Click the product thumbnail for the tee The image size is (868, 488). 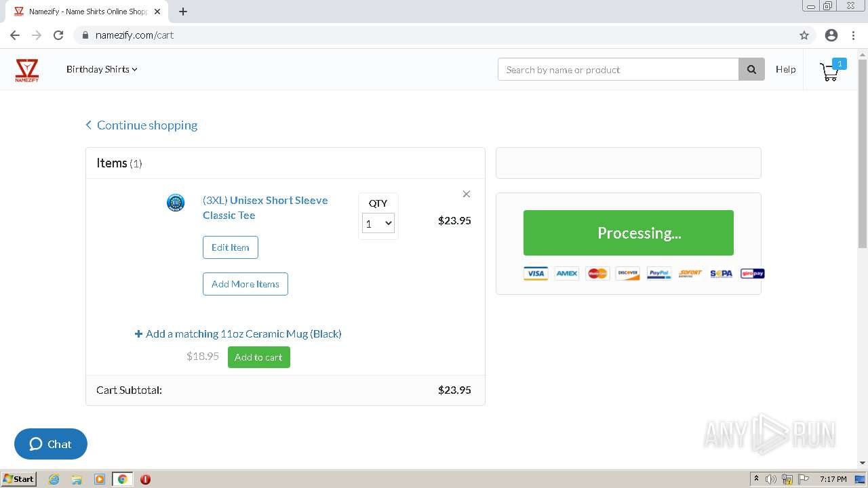coord(176,202)
